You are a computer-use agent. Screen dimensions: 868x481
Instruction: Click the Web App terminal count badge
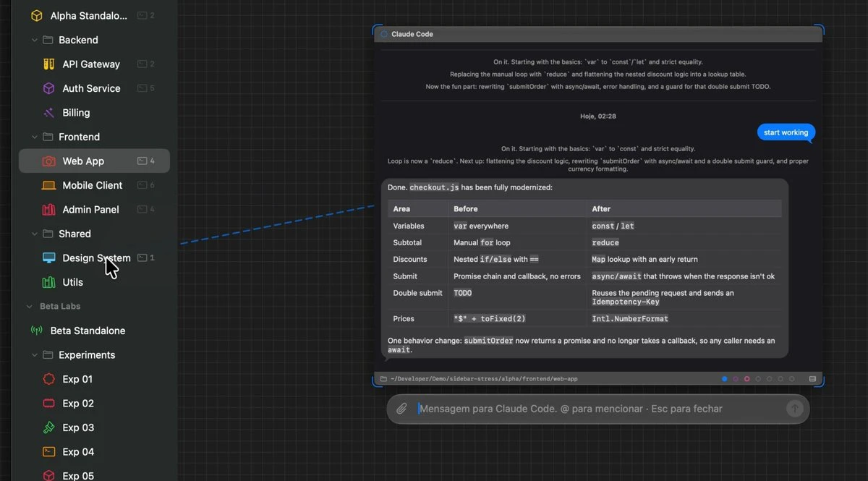click(x=146, y=161)
